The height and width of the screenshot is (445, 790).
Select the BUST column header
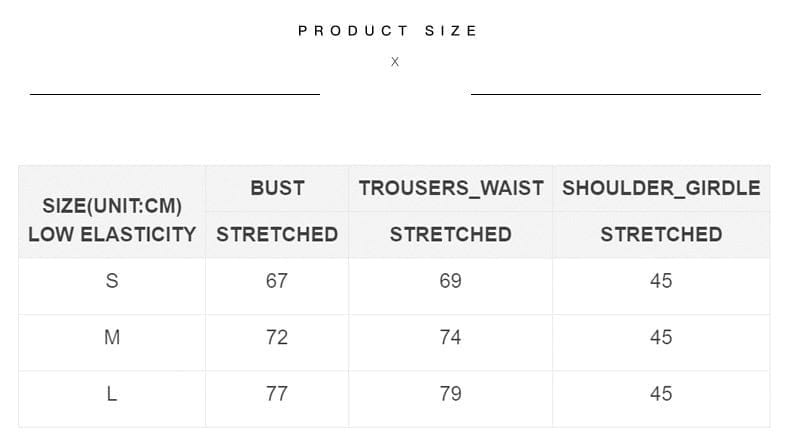point(277,188)
